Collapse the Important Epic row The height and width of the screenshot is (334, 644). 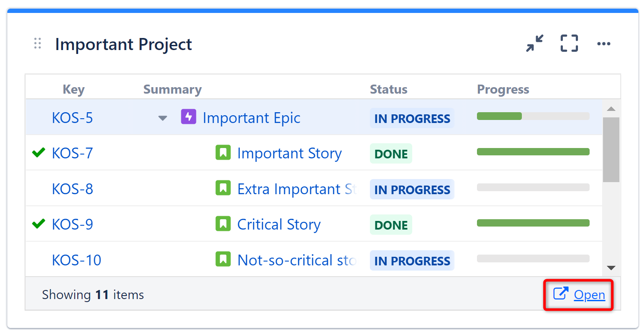point(163,118)
